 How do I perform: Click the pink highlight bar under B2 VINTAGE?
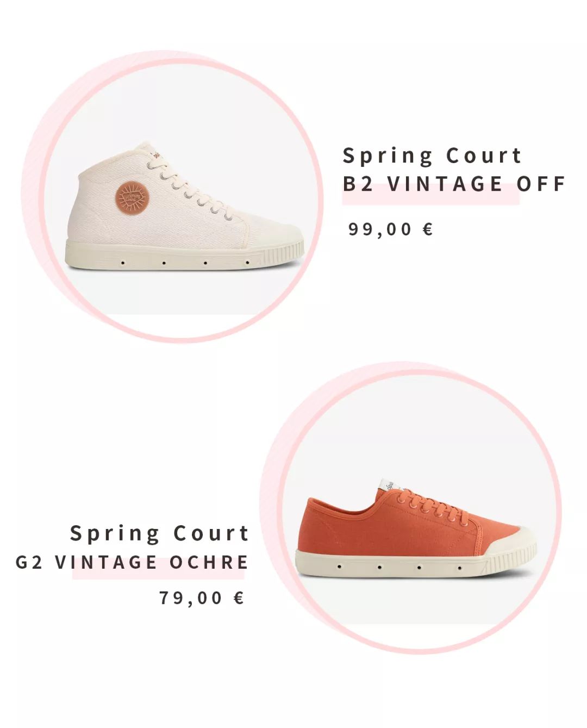[430, 195]
